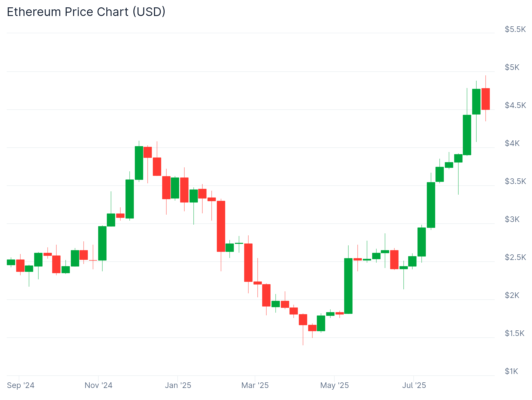532x400 pixels.
Task: Click the $3K price axis label
Action: coord(512,219)
